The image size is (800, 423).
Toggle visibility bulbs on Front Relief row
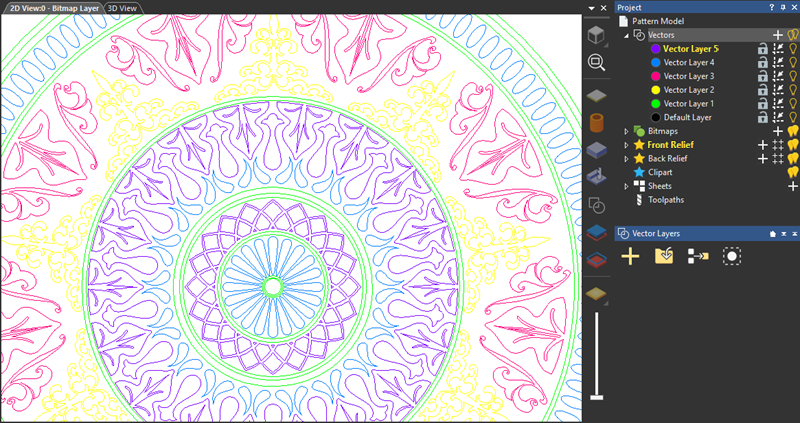pyautogui.click(x=792, y=145)
